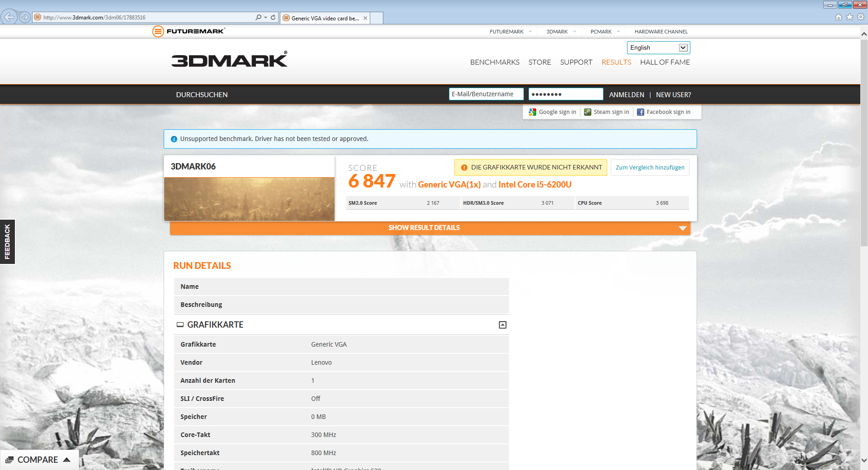Click the CPU Score value 3 698
Viewport: 868px width, 470px height.
662,203
